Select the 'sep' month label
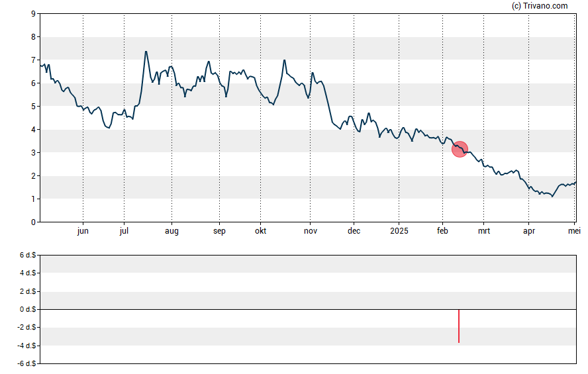 (x=219, y=231)
